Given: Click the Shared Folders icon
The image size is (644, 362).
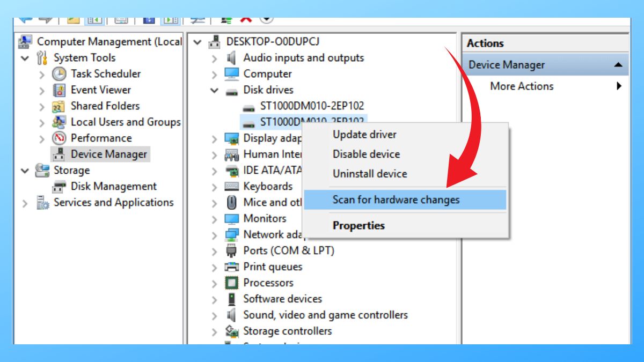Looking at the screenshot, I should coord(59,106).
